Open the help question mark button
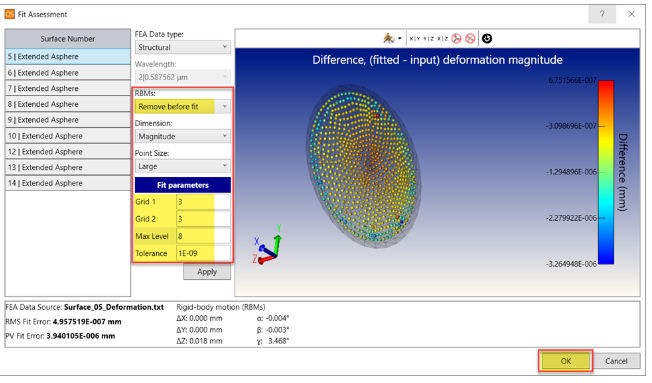 click(602, 14)
